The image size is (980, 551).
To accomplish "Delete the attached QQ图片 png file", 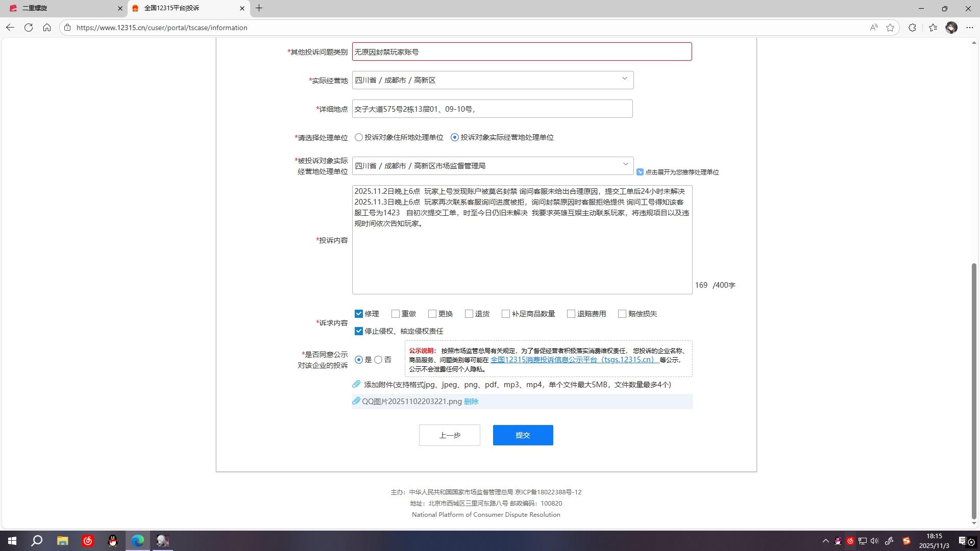I will pos(471,402).
